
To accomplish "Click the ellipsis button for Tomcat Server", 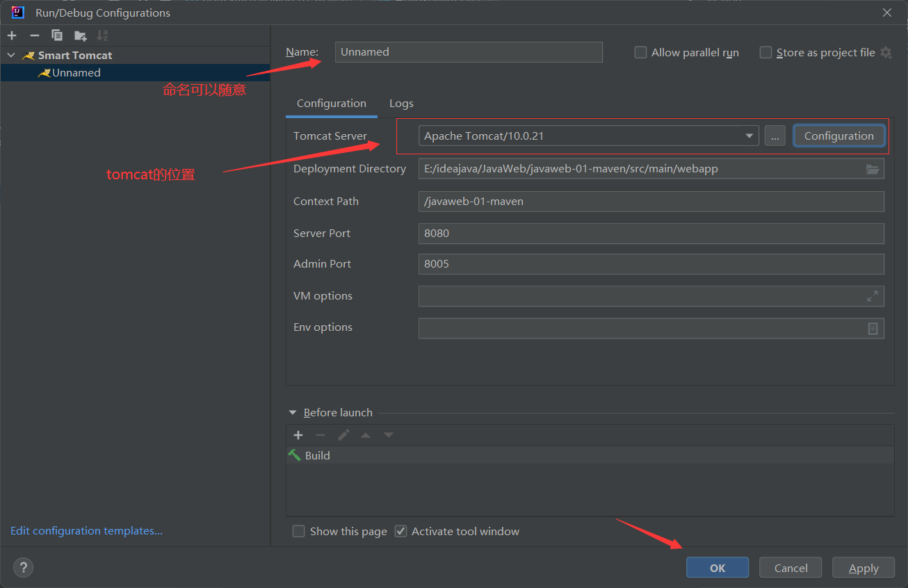I will (775, 136).
